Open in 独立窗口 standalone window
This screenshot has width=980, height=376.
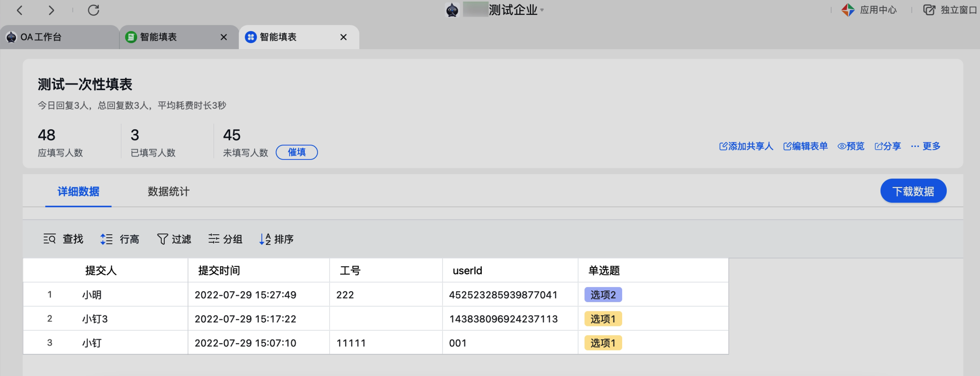[x=959, y=10]
